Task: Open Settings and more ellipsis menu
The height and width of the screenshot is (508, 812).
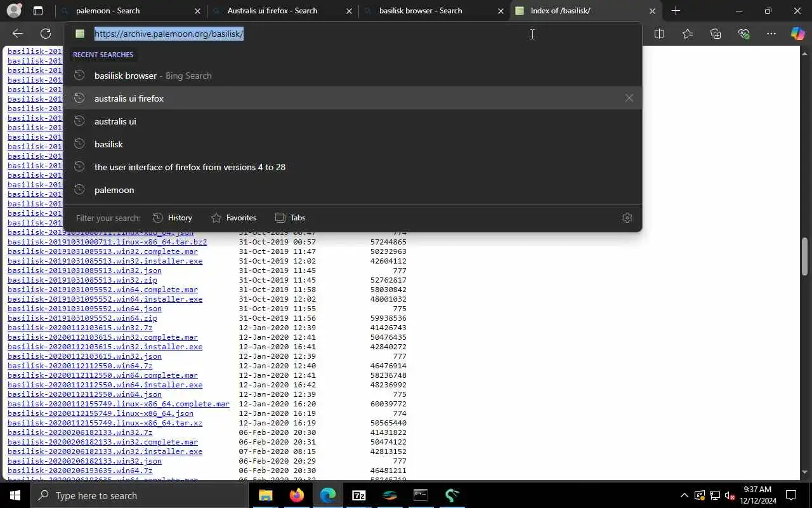Action: pos(771,34)
